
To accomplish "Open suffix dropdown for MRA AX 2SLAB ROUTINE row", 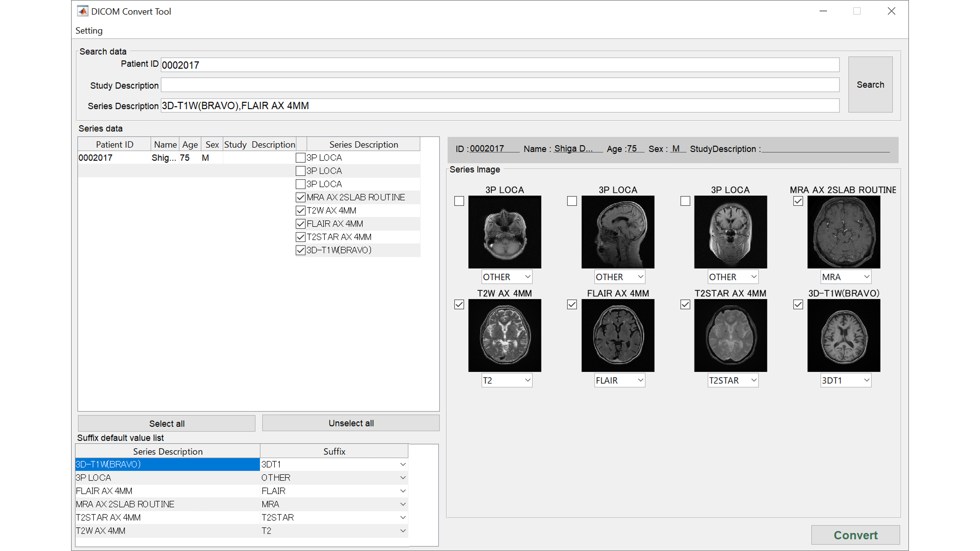I will (x=403, y=504).
